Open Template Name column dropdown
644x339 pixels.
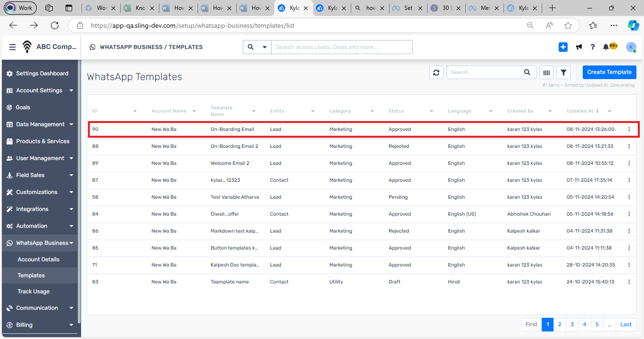pyautogui.click(x=254, y=111)
